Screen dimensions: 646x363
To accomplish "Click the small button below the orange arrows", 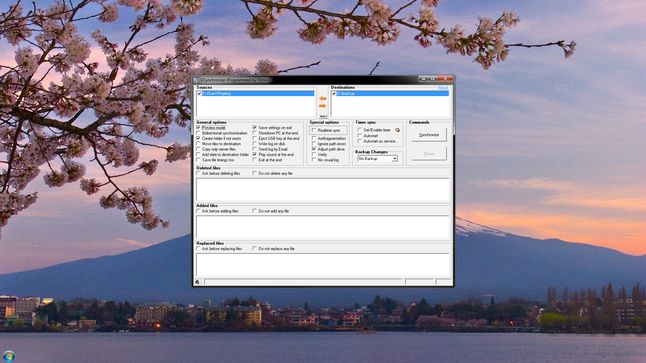I will 323,117.
